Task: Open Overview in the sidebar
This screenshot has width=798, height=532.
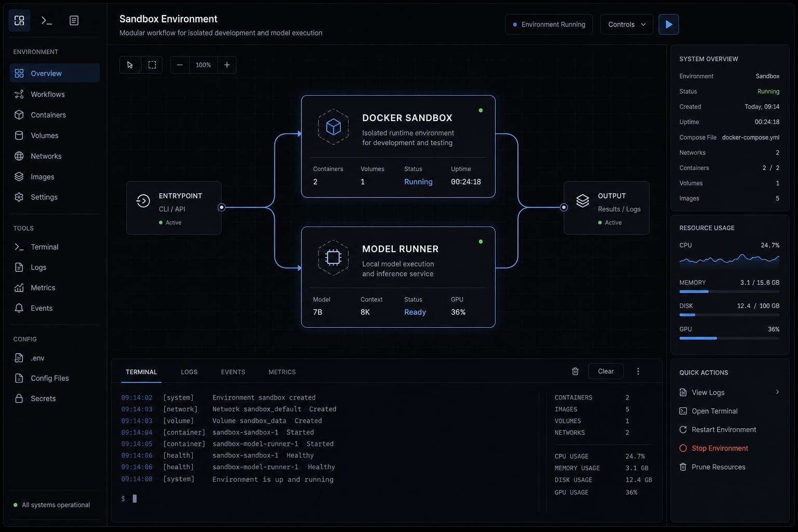Action: tap(55, 73)
